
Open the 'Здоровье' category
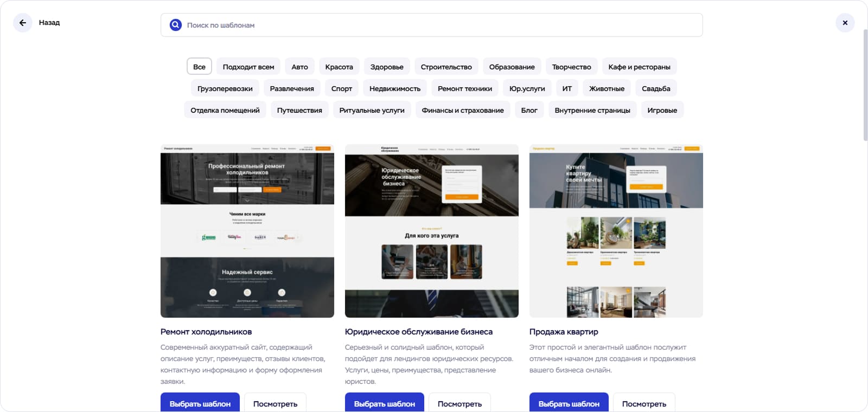(x=387, y=67)
